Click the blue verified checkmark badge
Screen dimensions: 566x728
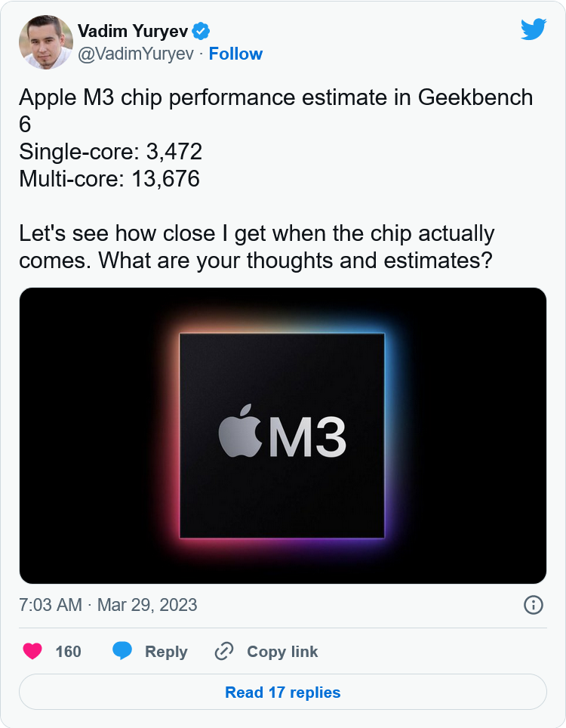pyautogui.click(x=201, y=31)
